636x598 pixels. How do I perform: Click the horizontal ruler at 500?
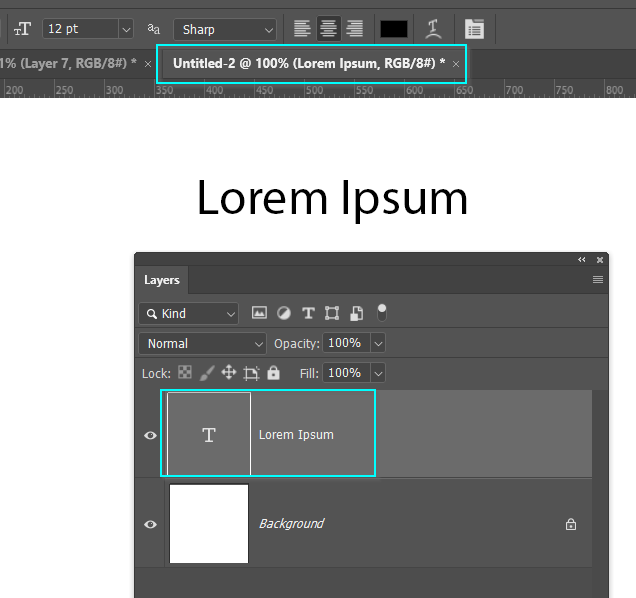click(315, 90)
